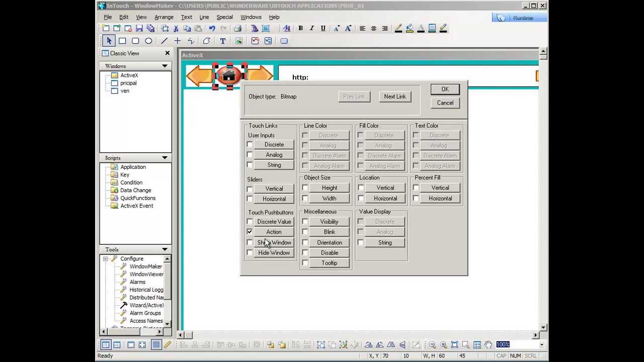Check the Blink checkbox
The width and height of the screenshot is (644, 362).
pos(305,232)
